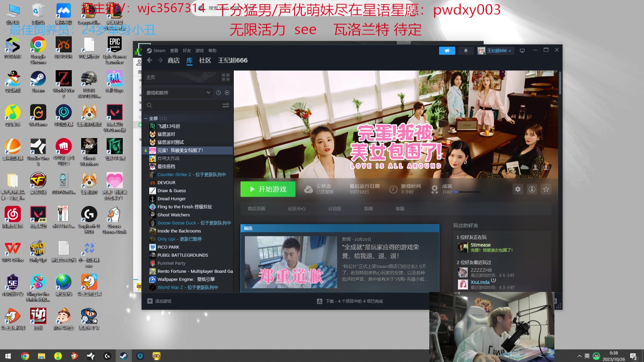
Task: Open the 郑重道歉 news thumbnail
Action: (291, 262)
